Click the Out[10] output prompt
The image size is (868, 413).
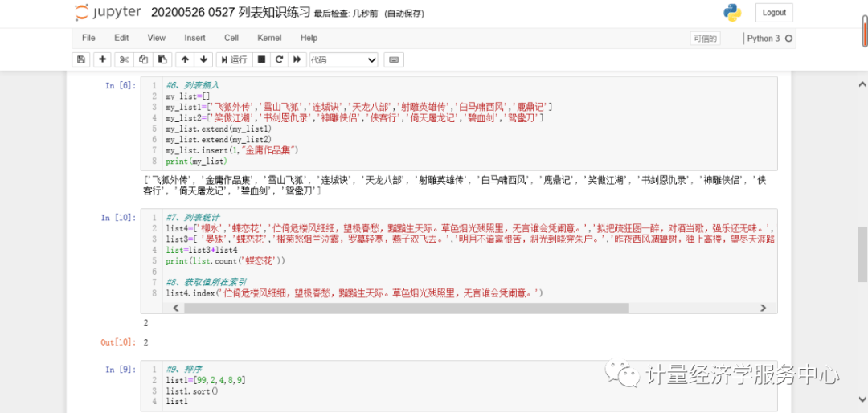[118, 342]
